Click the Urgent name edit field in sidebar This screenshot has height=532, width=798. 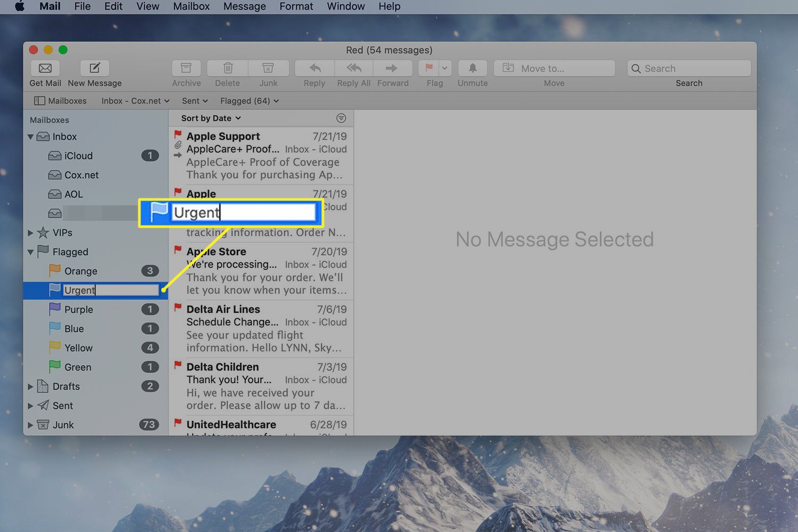click(x=111, y=290)
